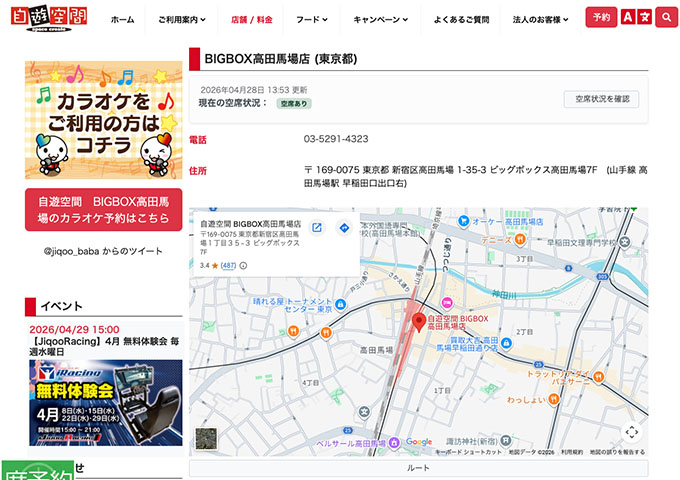Click the red '文' translate icon
Image resolution: width=680 pixels, height=480 pixels.
644,17
